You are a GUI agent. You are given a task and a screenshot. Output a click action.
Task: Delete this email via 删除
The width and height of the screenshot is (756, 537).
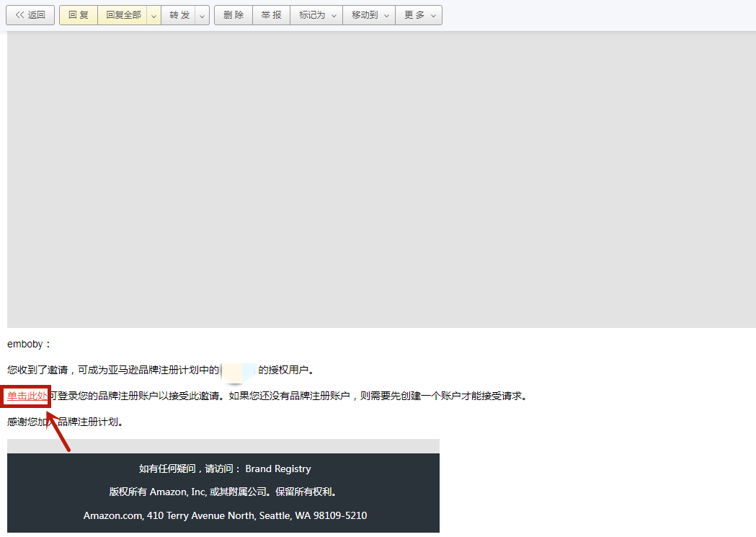[x=233, y=14]
